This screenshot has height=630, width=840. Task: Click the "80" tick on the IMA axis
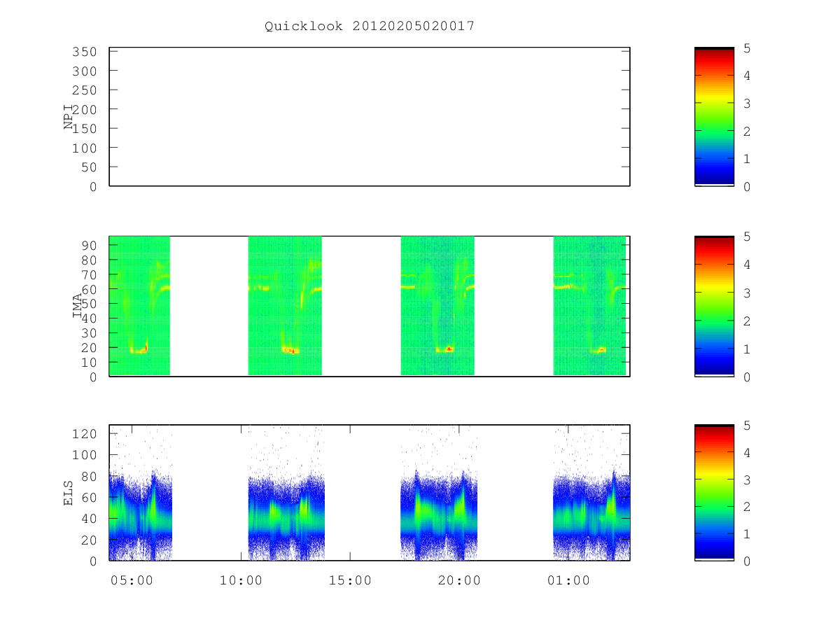pyautogui.click(x=88, y=260)
